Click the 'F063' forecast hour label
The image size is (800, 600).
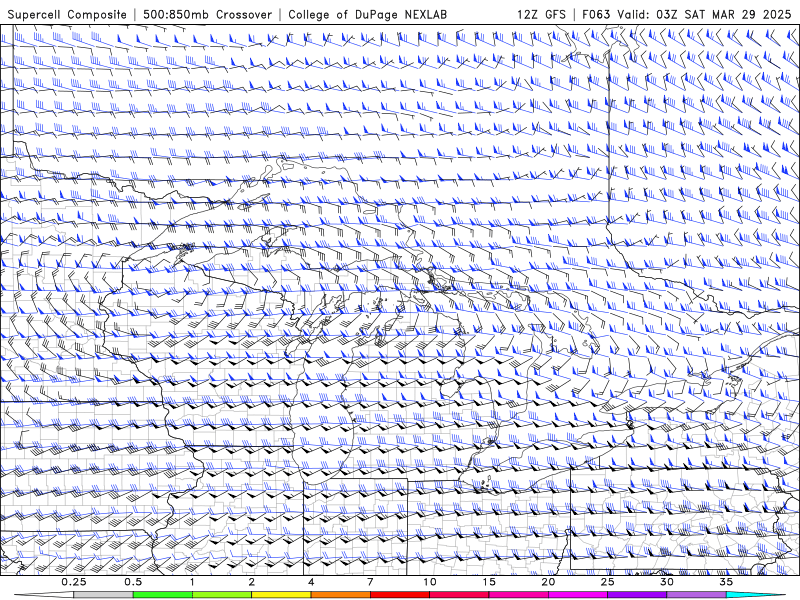[596, 14]
